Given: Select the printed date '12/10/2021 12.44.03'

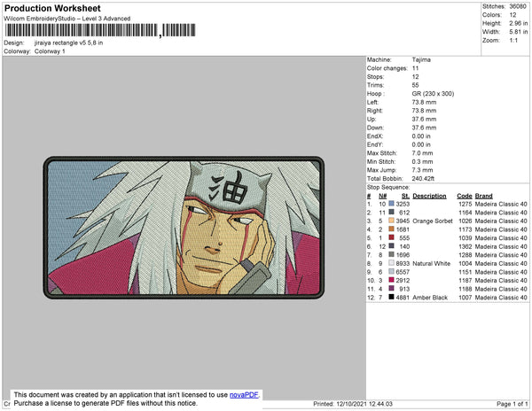Looking at the screenshot, I should point(364,404).
